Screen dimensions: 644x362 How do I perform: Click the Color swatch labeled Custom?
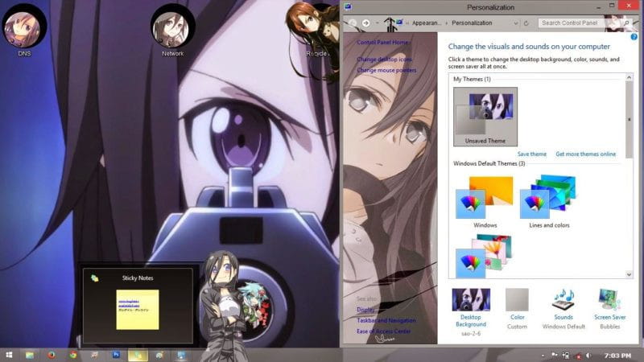click(517, 301)
